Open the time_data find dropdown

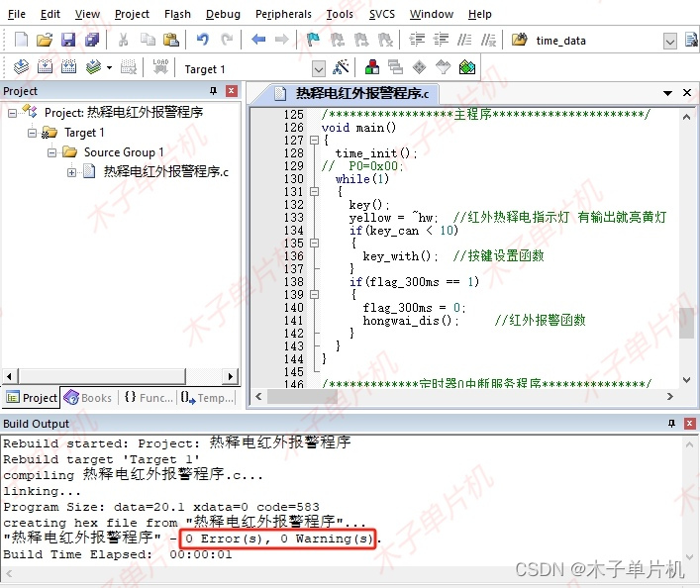point(669,42)
